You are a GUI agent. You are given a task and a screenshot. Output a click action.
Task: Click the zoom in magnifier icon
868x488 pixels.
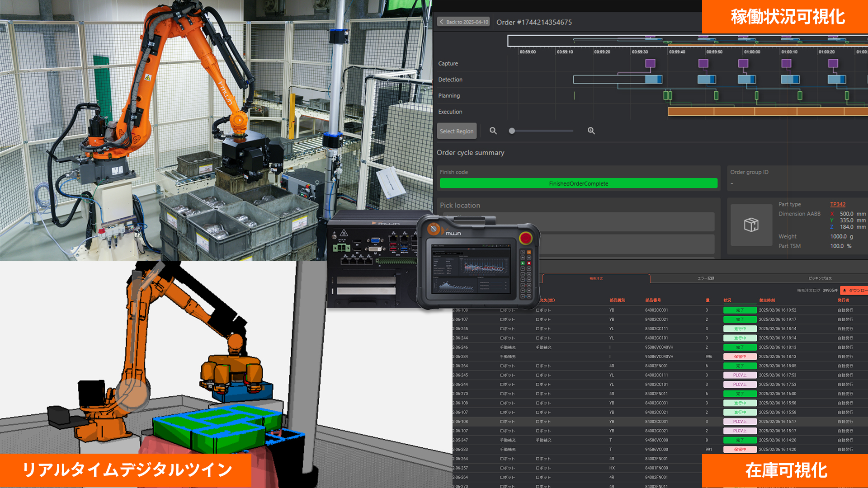tap(591, 131)
